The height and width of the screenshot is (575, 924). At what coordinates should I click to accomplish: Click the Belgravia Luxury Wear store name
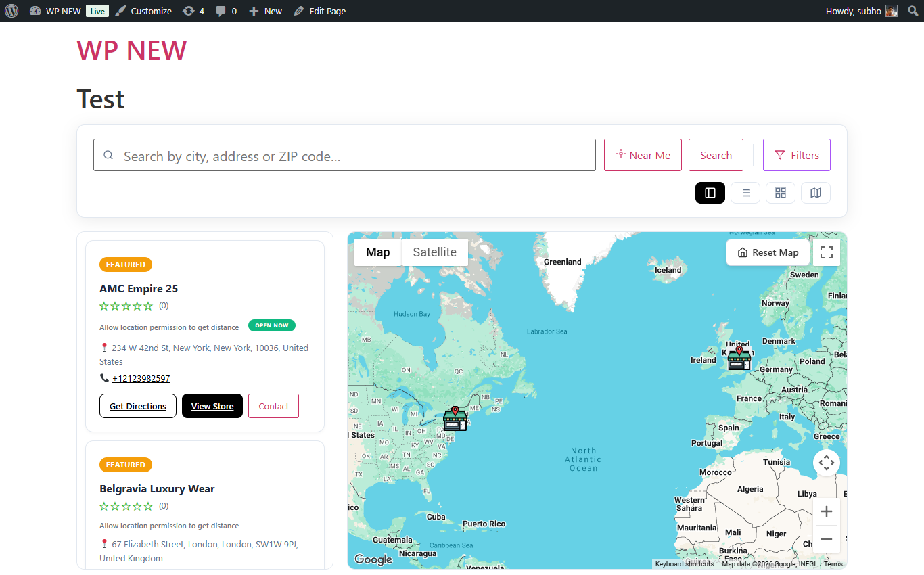coord(157,488)
